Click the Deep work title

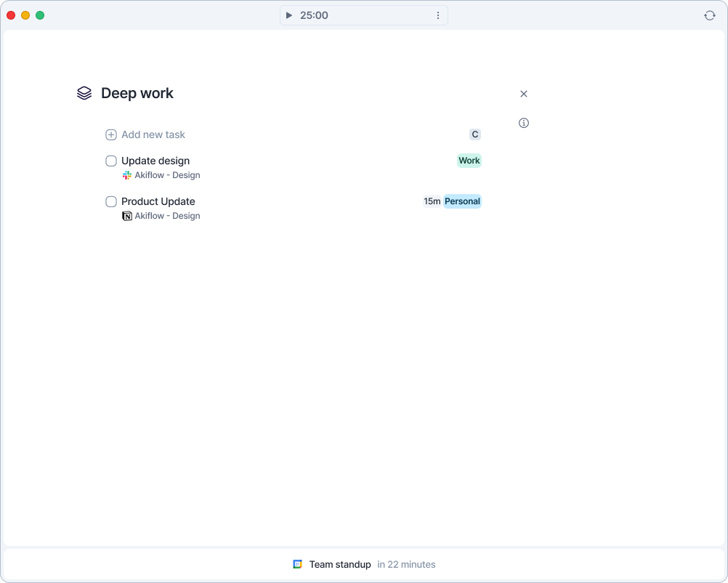tap(137, 93)
